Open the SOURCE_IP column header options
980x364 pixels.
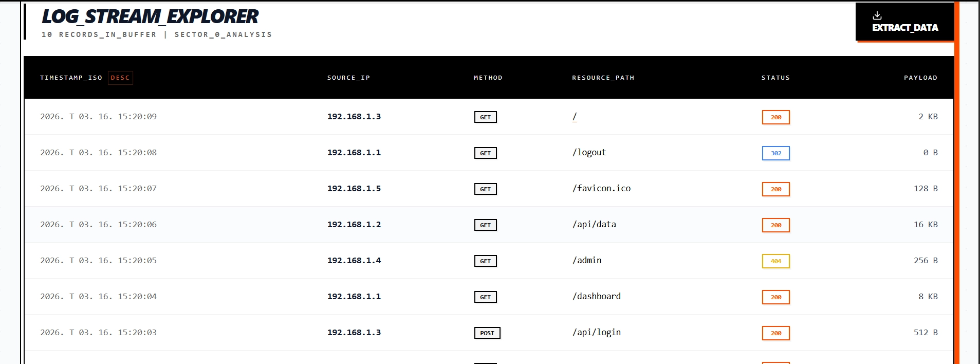[348, 78]
